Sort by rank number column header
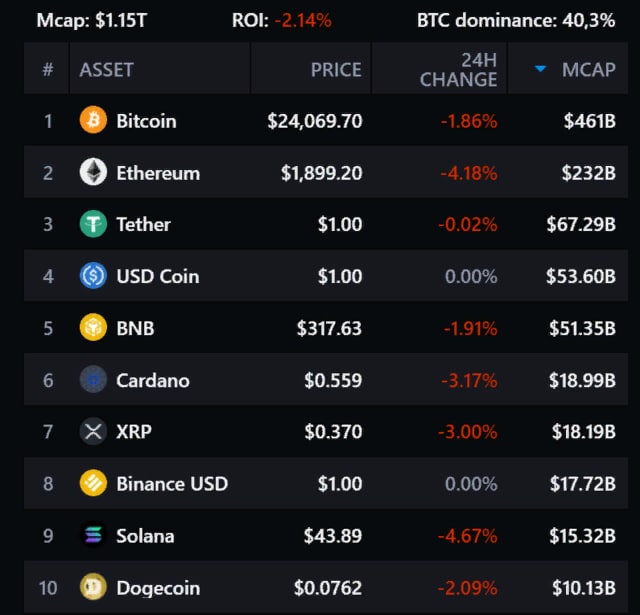Image resolution: width=640 pixels, height=615 pixels. (47, 70)
